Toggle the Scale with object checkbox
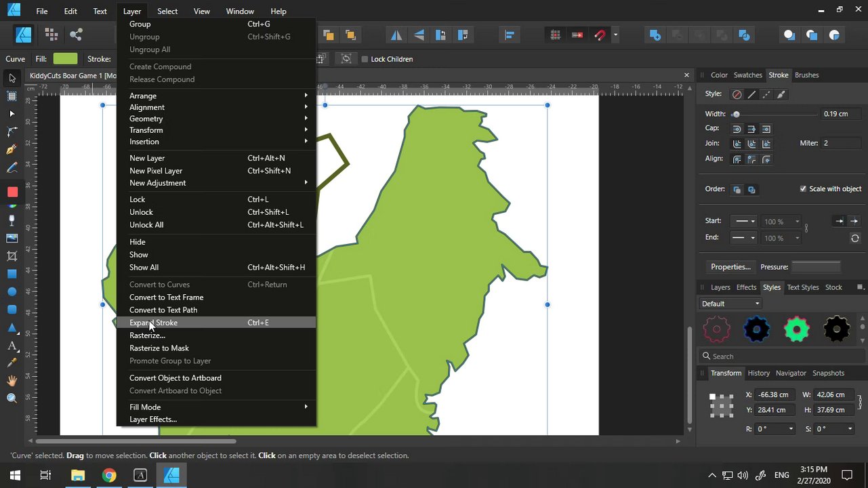 click(803, 189)
